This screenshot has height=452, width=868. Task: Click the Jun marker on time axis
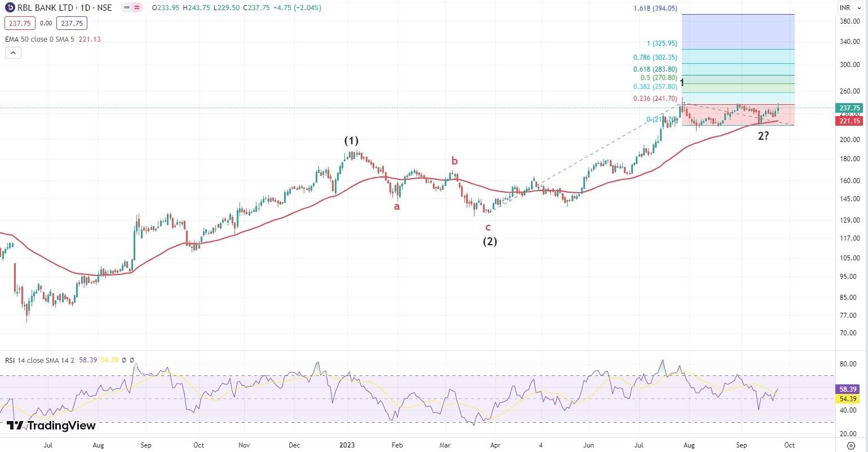590,445
